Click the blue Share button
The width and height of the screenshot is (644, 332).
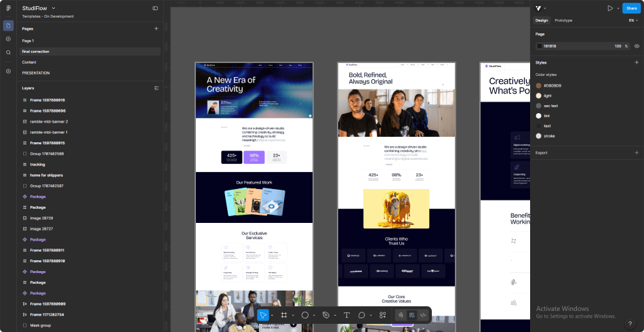pos(631,8)
